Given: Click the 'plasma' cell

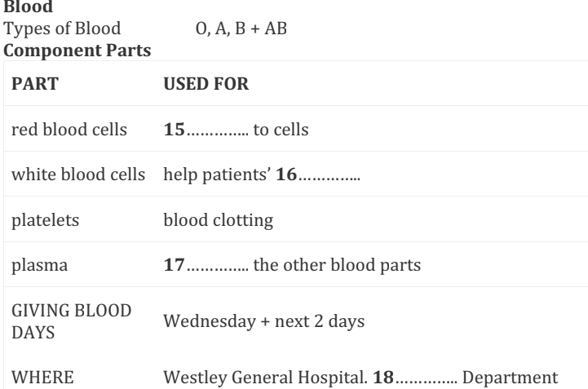Looking at the screenshot, I should coord(40,266).
